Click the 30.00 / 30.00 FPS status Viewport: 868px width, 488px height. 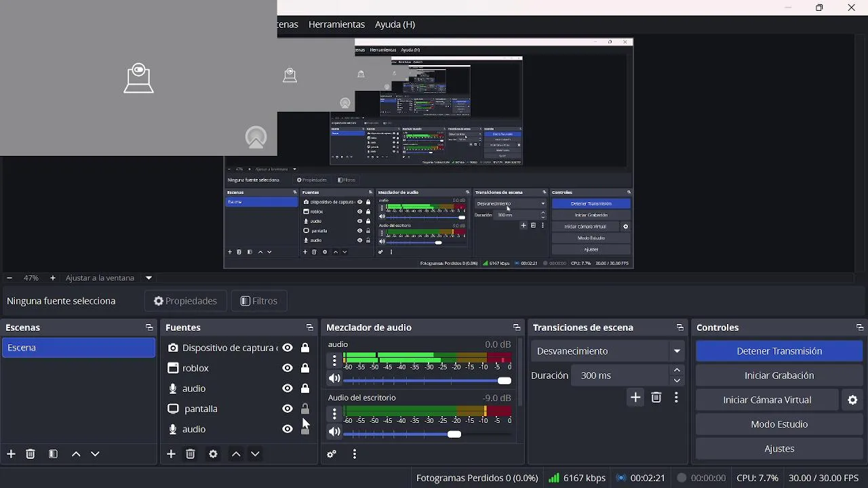[x=823, y=478]
